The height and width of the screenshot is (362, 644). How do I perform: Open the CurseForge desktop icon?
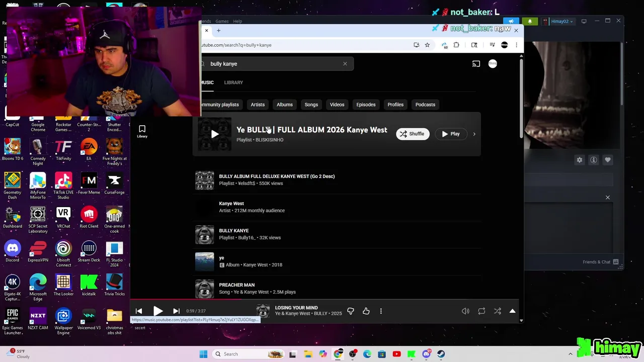click(x=114, y=184)
